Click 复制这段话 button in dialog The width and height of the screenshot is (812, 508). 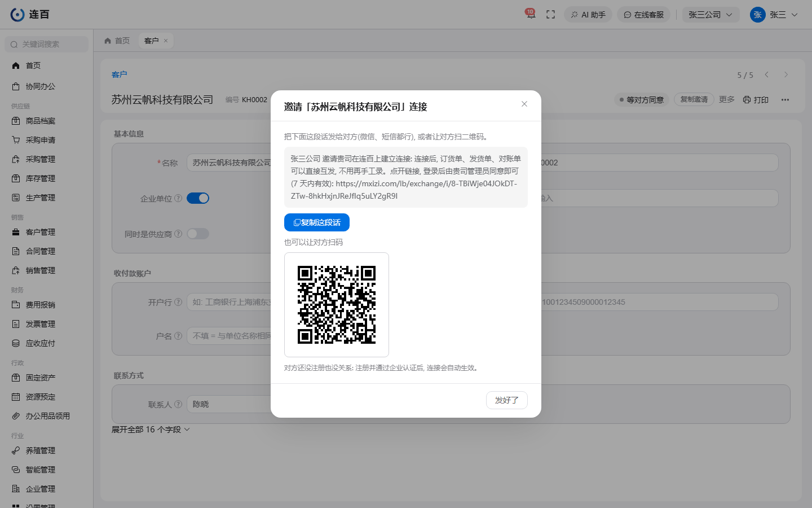(317, 222)
